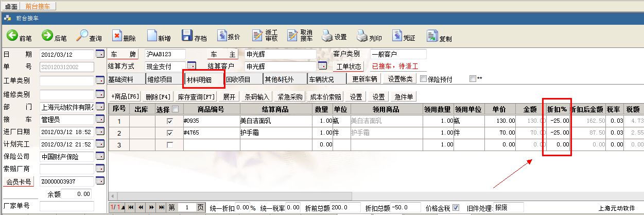Uncheck the row 1 选择 checkbox

coord(170,121)
